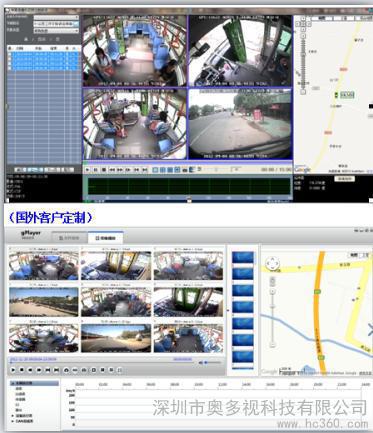This screenshot has height=433, width=373.
Task: Open the first gPlayer tab
Action: point(69,238)
